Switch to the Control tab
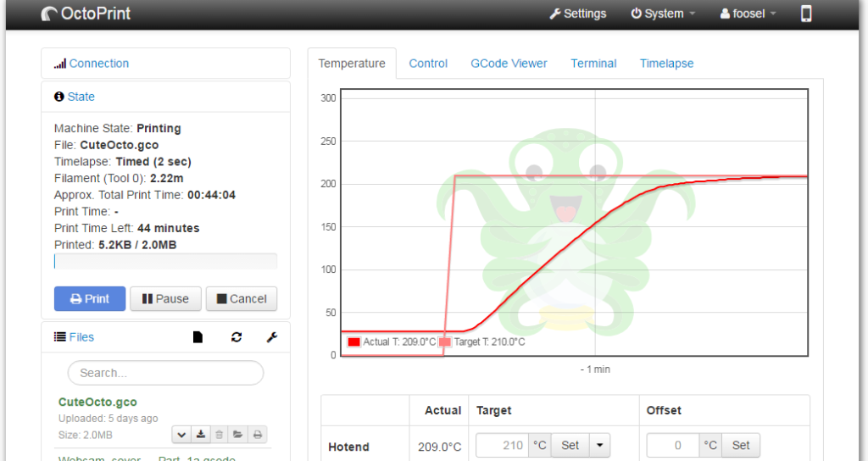The image size is (868, 461). [x=428, y=64]
